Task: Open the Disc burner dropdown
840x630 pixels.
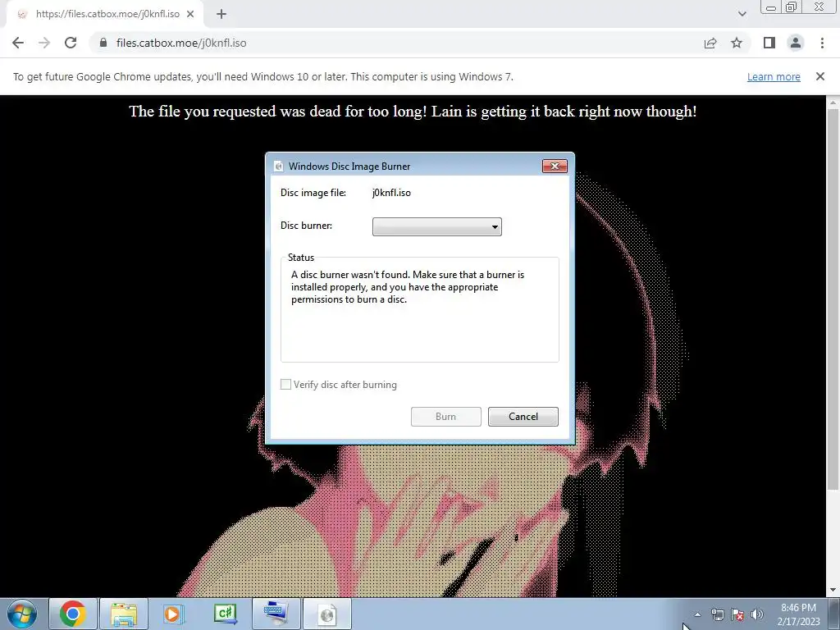Action: tap(437, 226)
